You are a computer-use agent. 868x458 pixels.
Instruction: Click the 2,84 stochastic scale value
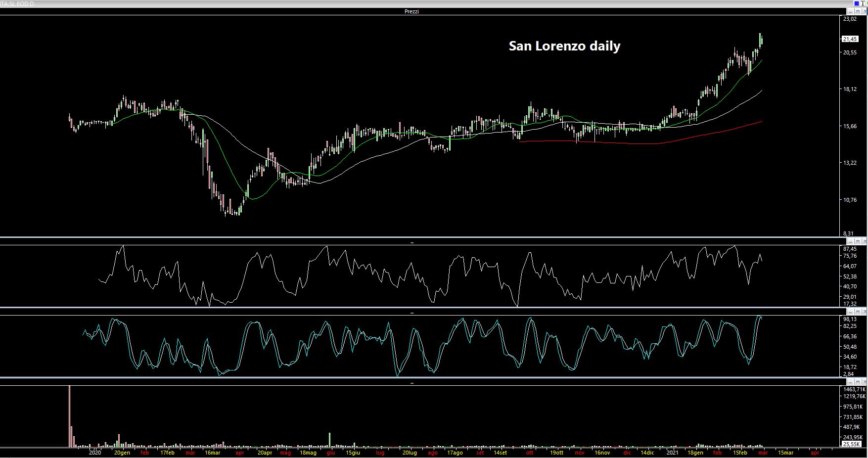848,374
